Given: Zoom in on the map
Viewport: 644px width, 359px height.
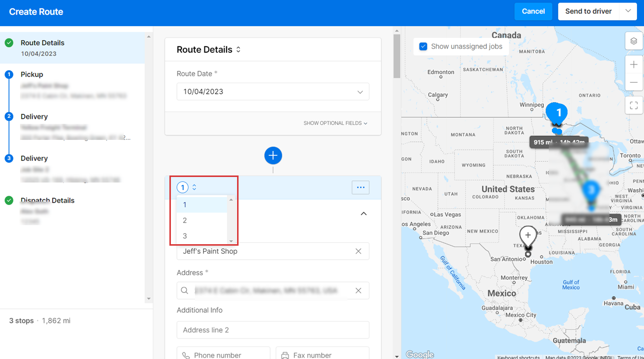Looking at the screenshot, I should [x=633, y=65].
